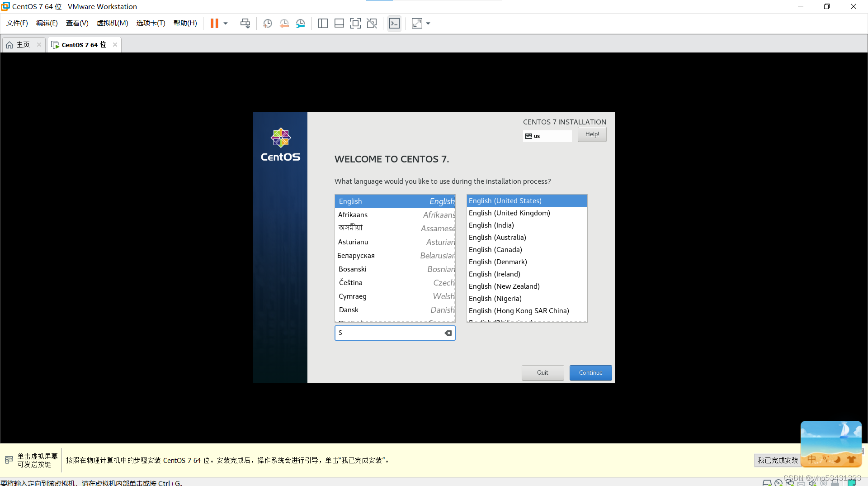
Task: Open the 帮助(H) menu
Action: coord(185,23)
